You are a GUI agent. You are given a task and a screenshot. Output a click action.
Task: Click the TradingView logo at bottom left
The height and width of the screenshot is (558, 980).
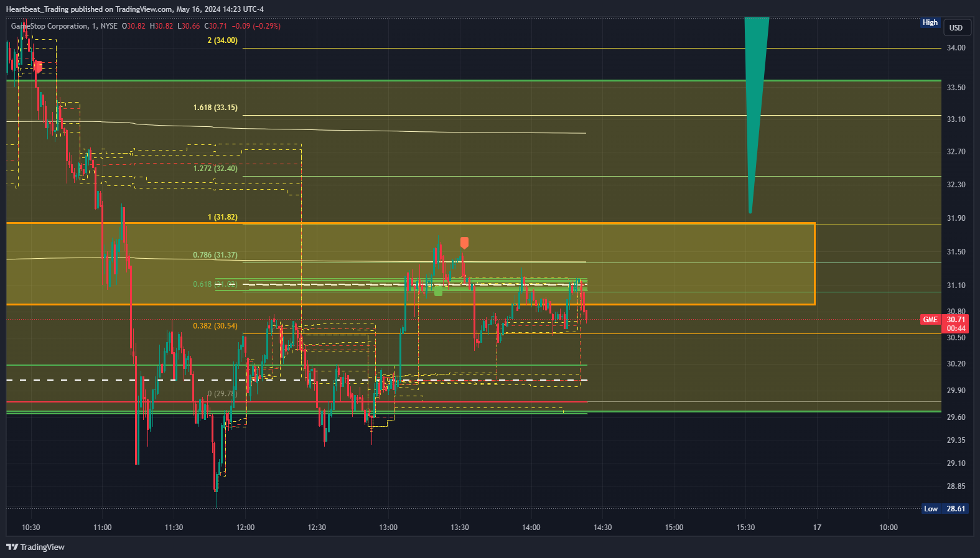pos(35,547)
